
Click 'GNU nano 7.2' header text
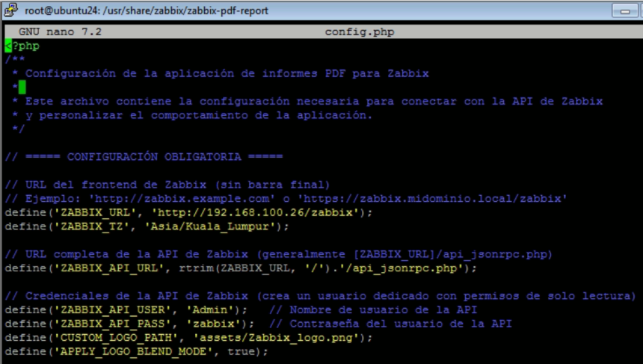60,32
